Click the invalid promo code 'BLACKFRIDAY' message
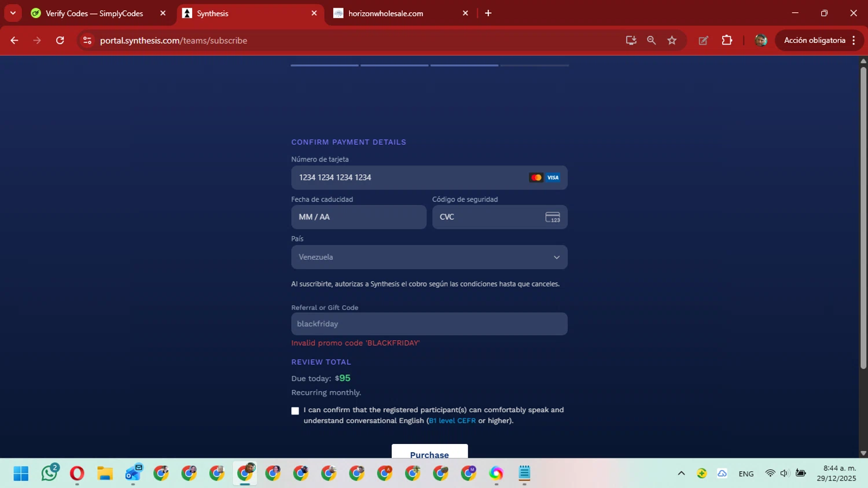The width and height of the screenshot is (868, 488). [x=355, y=343]
